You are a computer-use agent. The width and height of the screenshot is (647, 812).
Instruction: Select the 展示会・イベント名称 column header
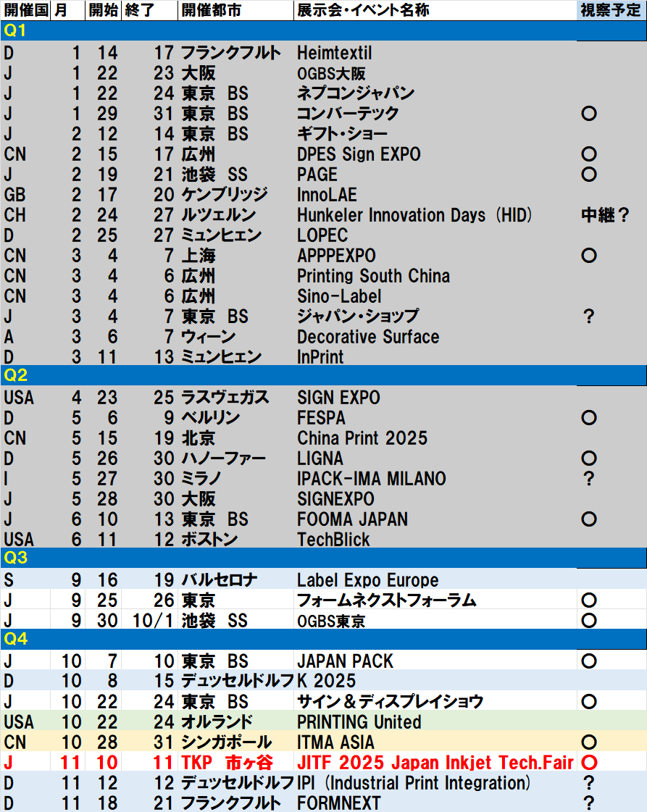(435, 10)
